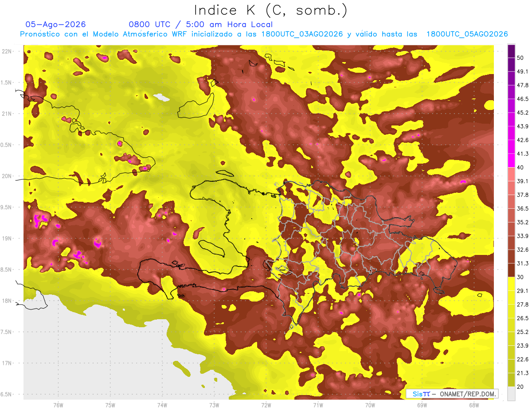Click the colorbar value '42.6'
Viewport: 532px width, 411px height.
[522, 140]
